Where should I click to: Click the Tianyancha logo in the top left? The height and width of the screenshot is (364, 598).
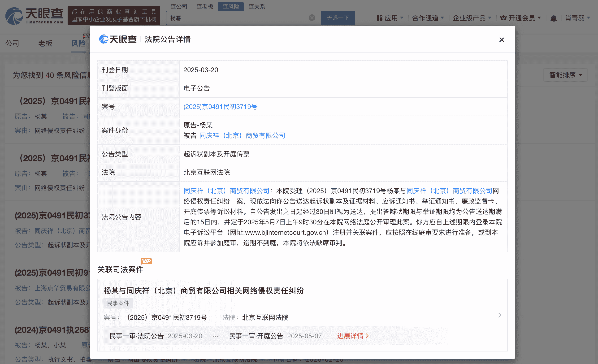34,15
